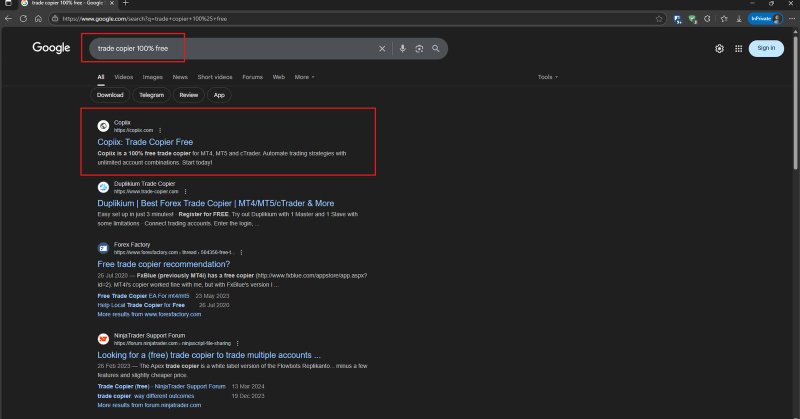Open Free trade copier recommendation? result
Viewport: 800px width, 419px height.
click(164, 264)
